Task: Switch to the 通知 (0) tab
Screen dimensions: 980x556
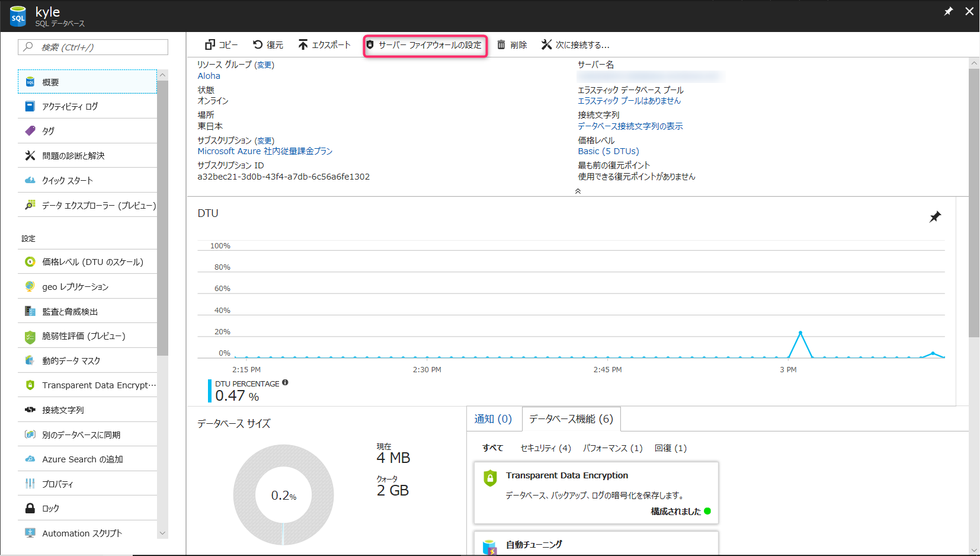Action: (x=494, y=418)
